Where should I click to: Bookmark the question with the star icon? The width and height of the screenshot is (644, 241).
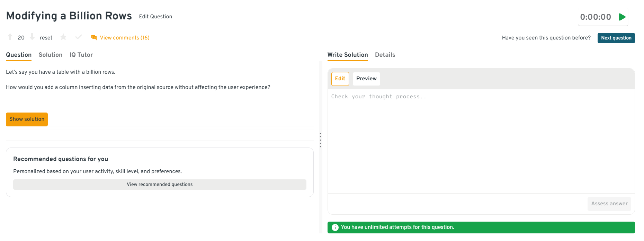pyautogui.click(x=63, y=37)
